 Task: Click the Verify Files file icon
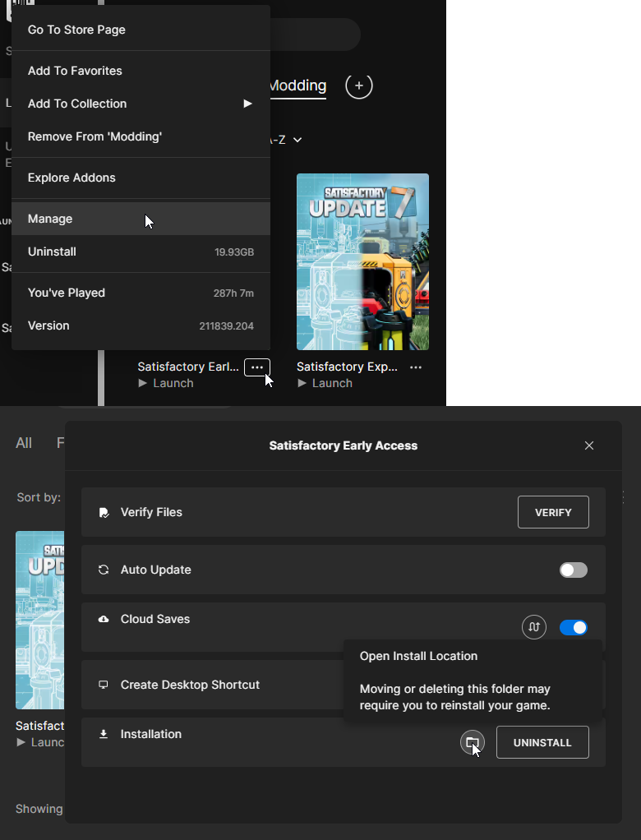click(104, 513)
